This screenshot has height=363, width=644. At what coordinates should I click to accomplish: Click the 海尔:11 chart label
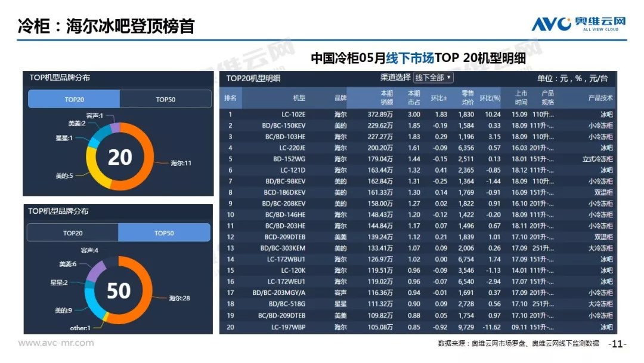[181, 163]
